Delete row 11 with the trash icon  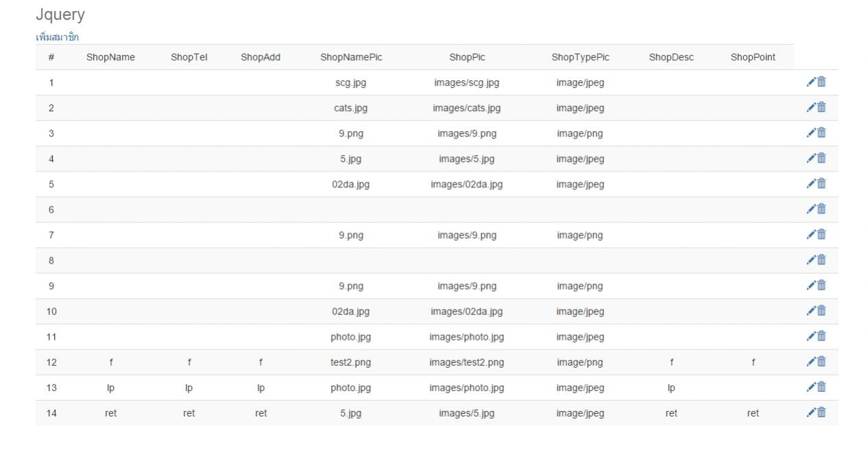tap(821, 336)
